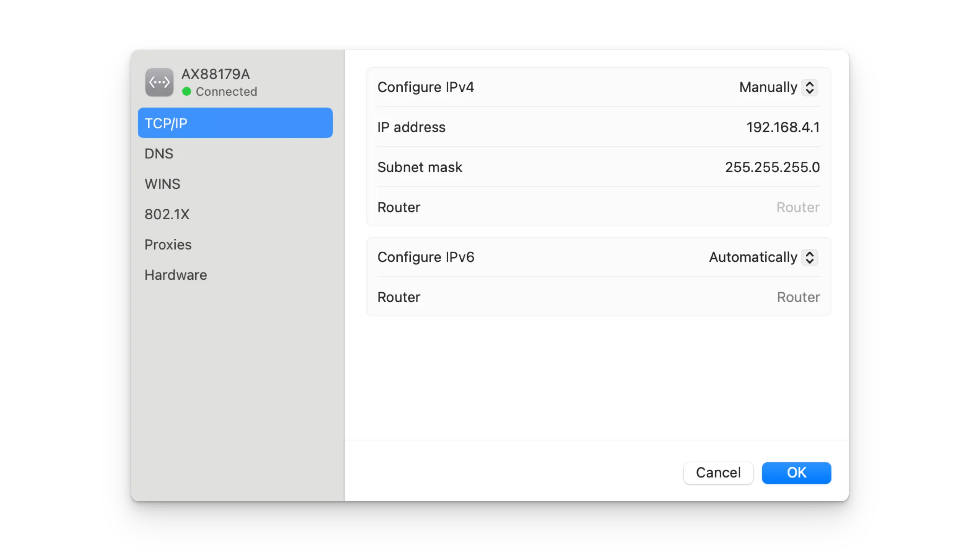Screen dimensions: 980x551
Task: Toggle IPv4 configuration stepper up
Action: pos(810,83)
